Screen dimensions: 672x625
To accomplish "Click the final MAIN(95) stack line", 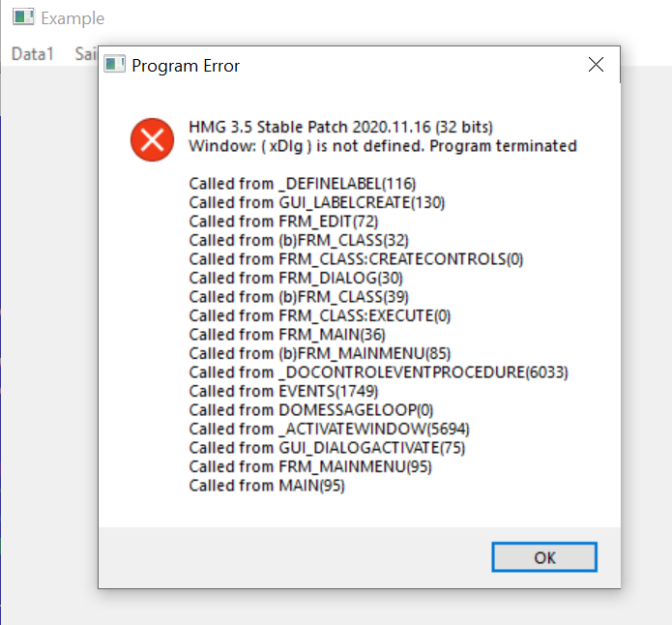I will coord(267,486).
